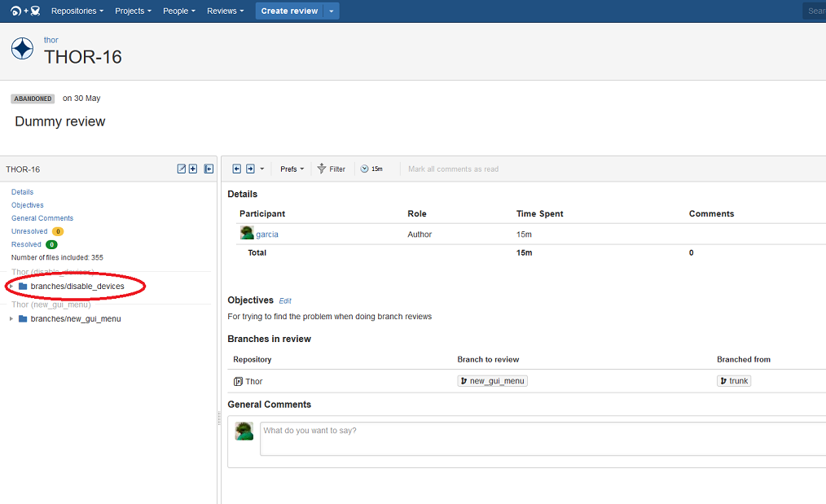Viewport: 826px width, 504px height.
Task: Go to next file arrow icon
Action: 250,169
